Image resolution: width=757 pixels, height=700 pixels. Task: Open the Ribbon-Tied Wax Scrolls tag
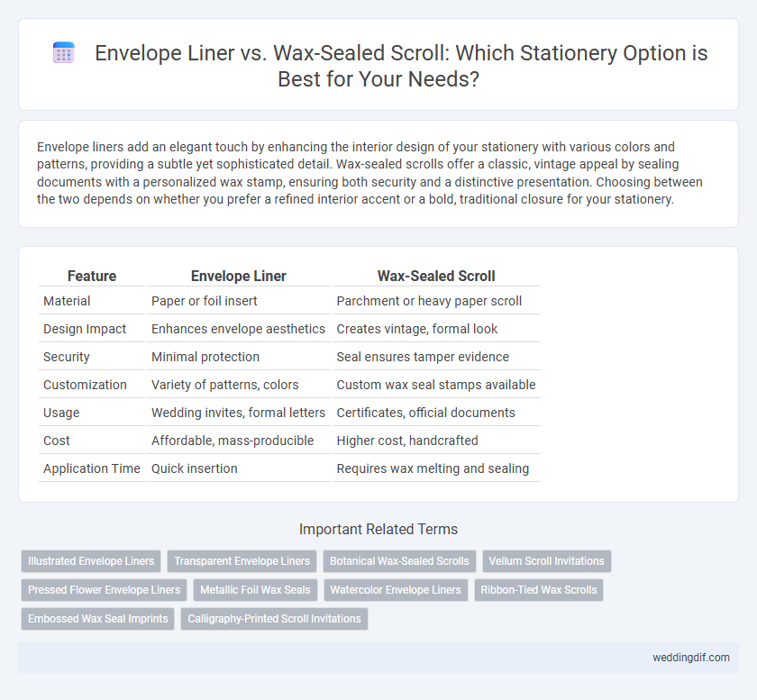point(539,590)
